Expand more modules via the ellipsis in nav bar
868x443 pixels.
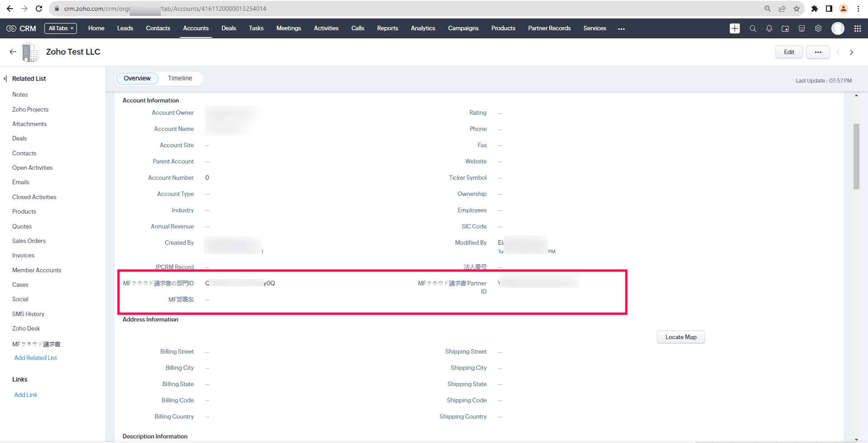pyautogui.click(x=621, y=28)
